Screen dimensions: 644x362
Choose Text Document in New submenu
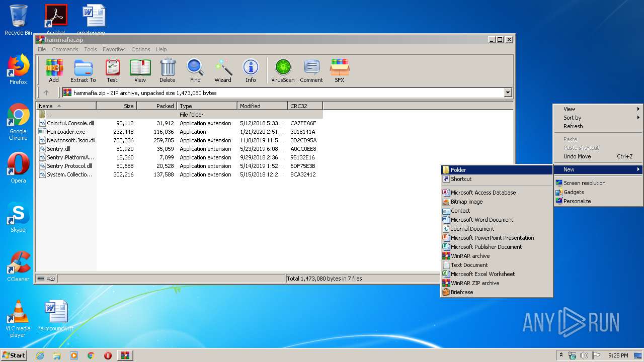(x=497, y=265)
